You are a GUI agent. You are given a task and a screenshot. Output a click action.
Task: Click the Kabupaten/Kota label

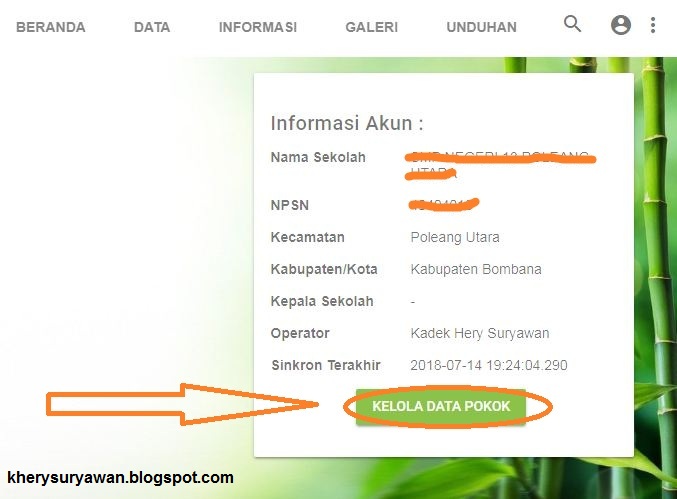324,269
